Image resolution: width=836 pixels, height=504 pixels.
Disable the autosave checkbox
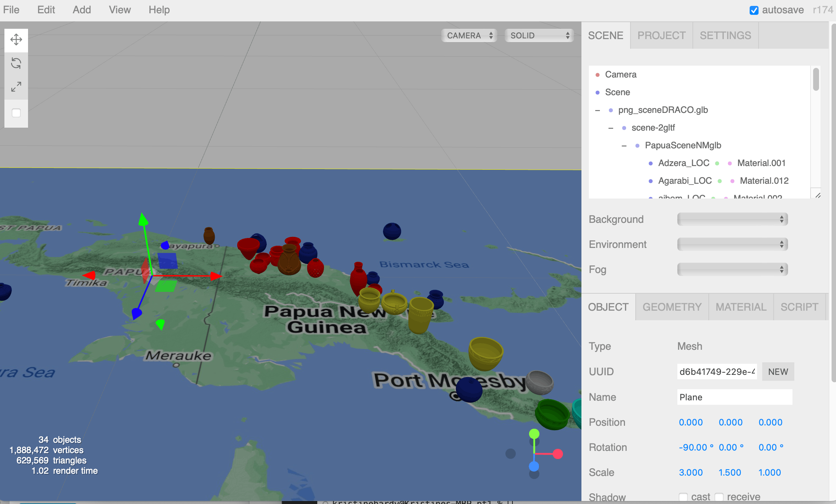click(x=754, y=10)
